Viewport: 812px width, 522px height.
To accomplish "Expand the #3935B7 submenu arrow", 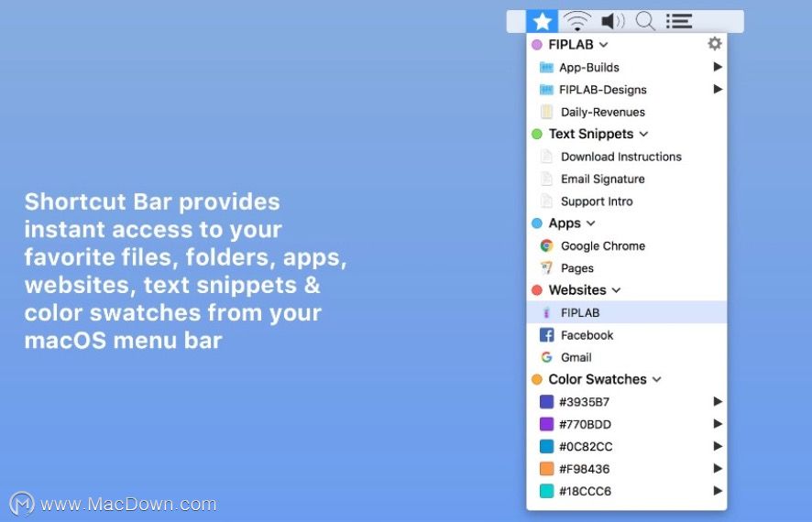I will pyautogui.click(x=718, y=401).
